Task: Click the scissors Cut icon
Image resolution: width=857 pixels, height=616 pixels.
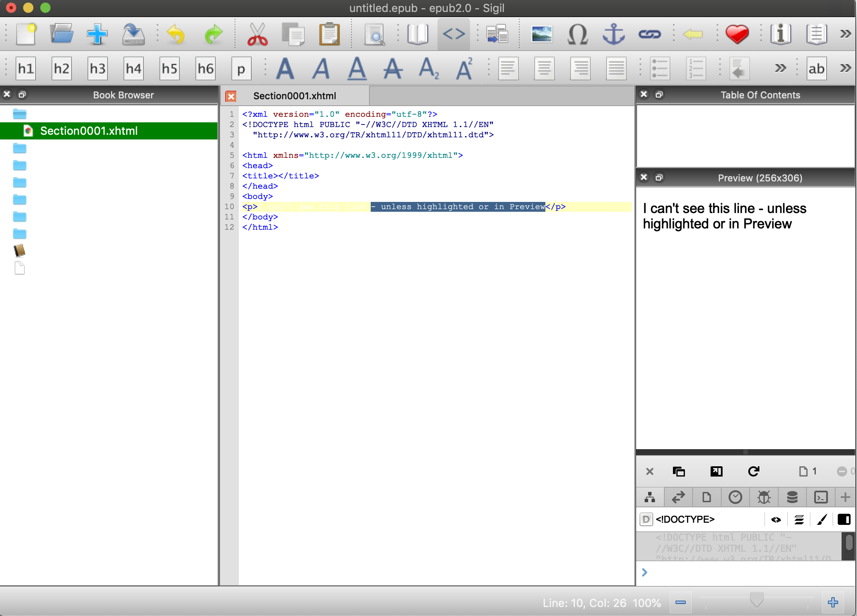Action: pyautogui.click(x=257, y=34)
